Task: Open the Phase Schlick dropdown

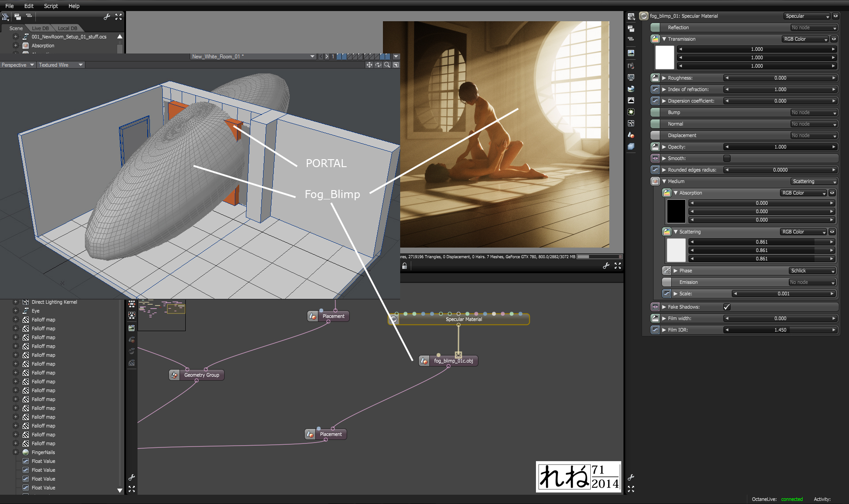Action: coord(812,271)
